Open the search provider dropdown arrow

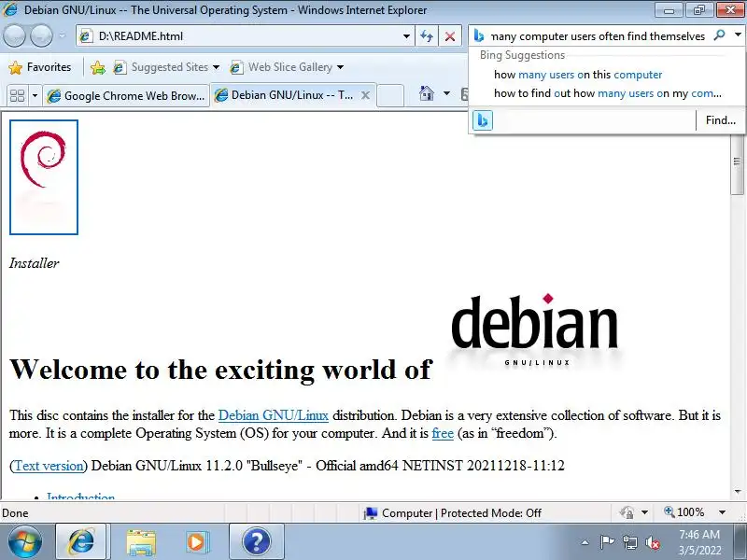[x=738, y=35]
